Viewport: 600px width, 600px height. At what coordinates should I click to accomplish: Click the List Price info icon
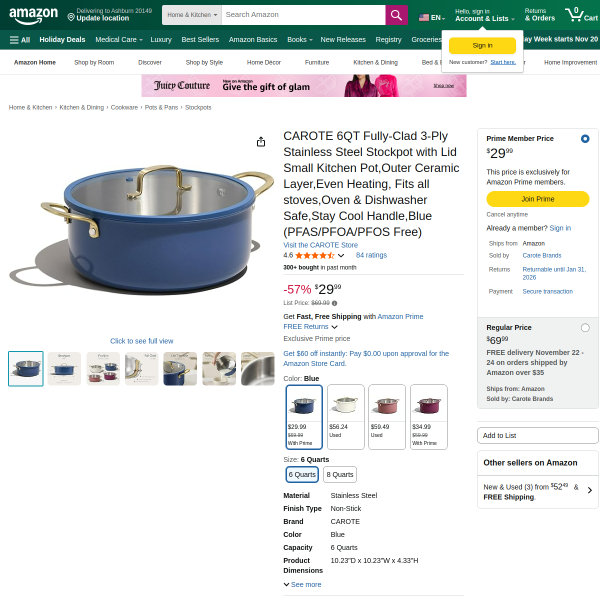(334, 303)
